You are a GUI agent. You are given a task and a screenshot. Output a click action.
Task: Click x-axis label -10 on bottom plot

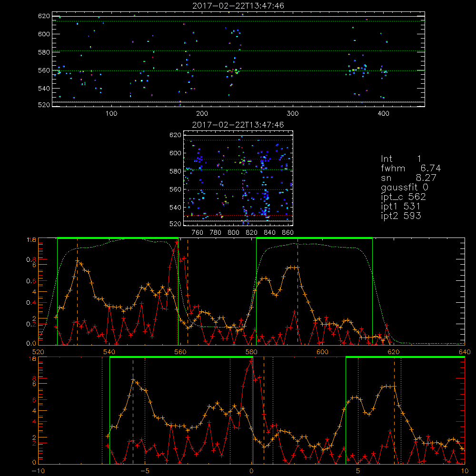coord(38,471)
